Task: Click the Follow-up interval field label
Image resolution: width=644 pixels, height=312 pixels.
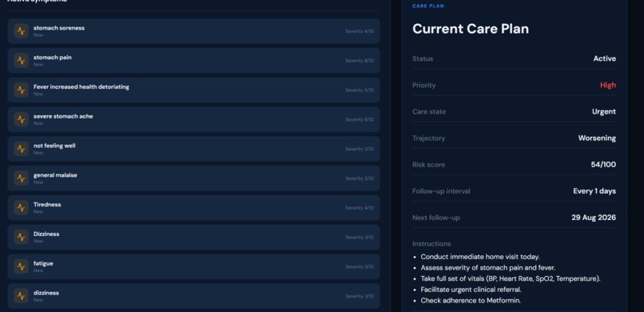Action: [441, 191]
